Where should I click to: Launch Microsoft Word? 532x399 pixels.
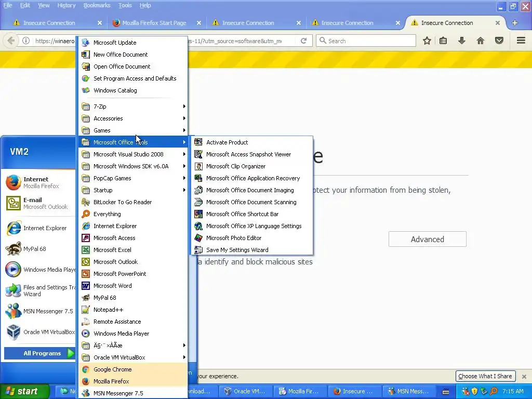click(133, 286)
